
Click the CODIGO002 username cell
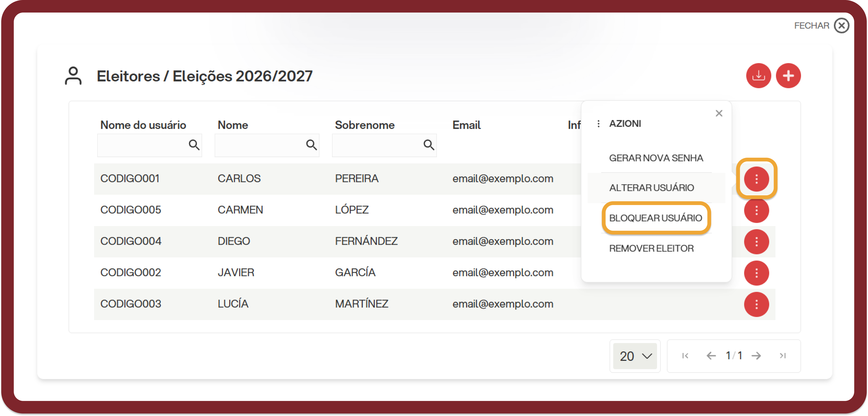[x=131, y=273]
